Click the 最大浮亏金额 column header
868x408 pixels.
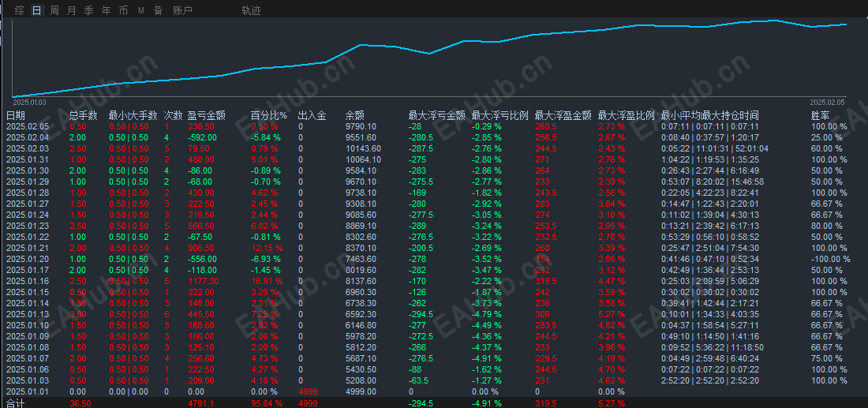(x=437, y=116)
